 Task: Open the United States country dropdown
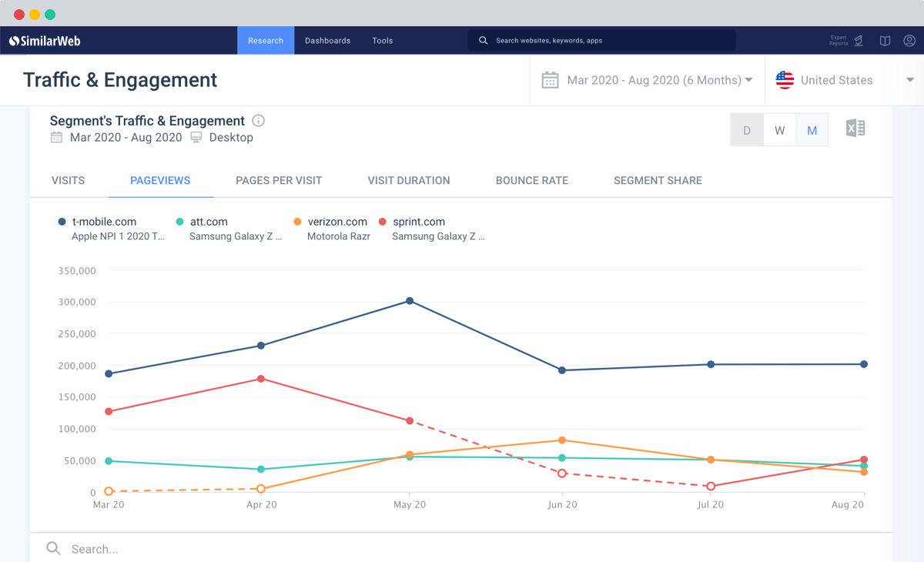coord(845,80)
